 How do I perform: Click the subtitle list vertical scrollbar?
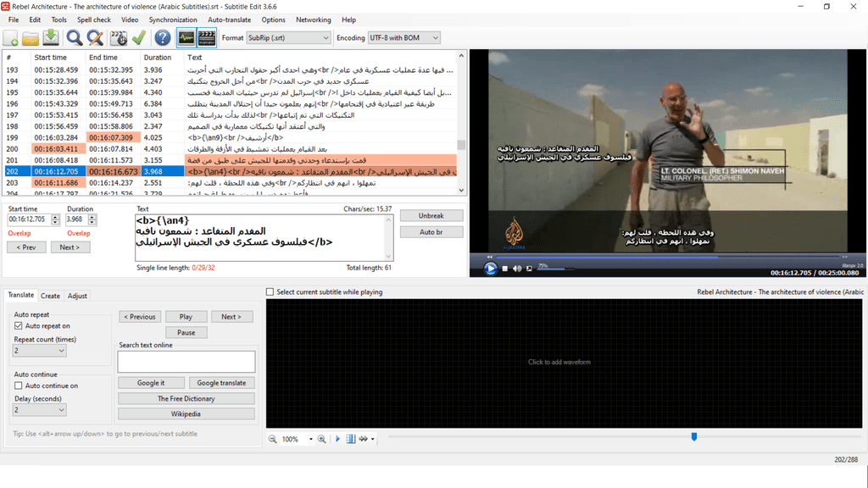pos(461,123)
